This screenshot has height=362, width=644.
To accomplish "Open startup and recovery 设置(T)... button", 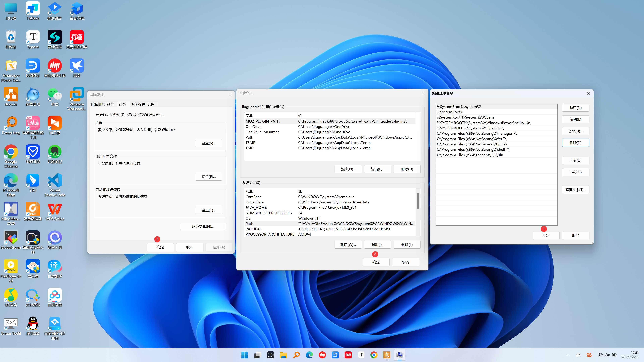I will click(208, 210).
